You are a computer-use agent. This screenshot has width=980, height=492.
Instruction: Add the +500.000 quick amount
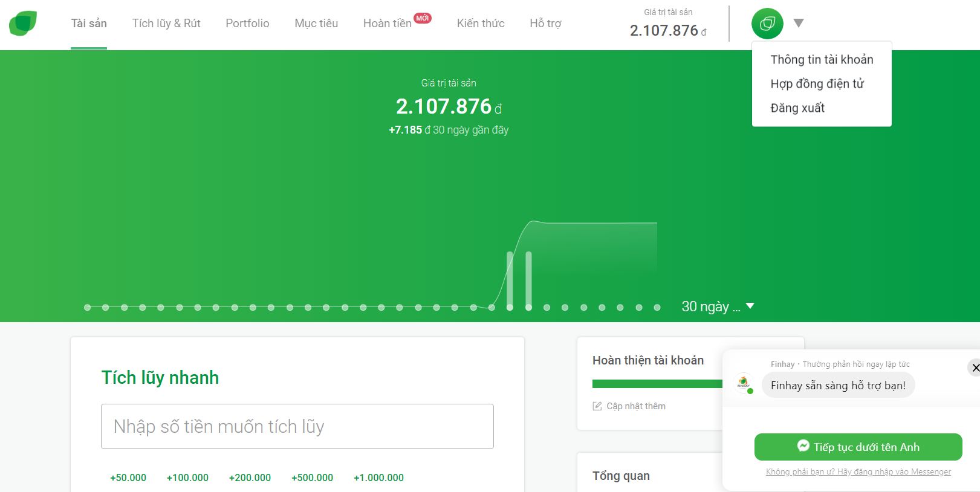[312, 477]
